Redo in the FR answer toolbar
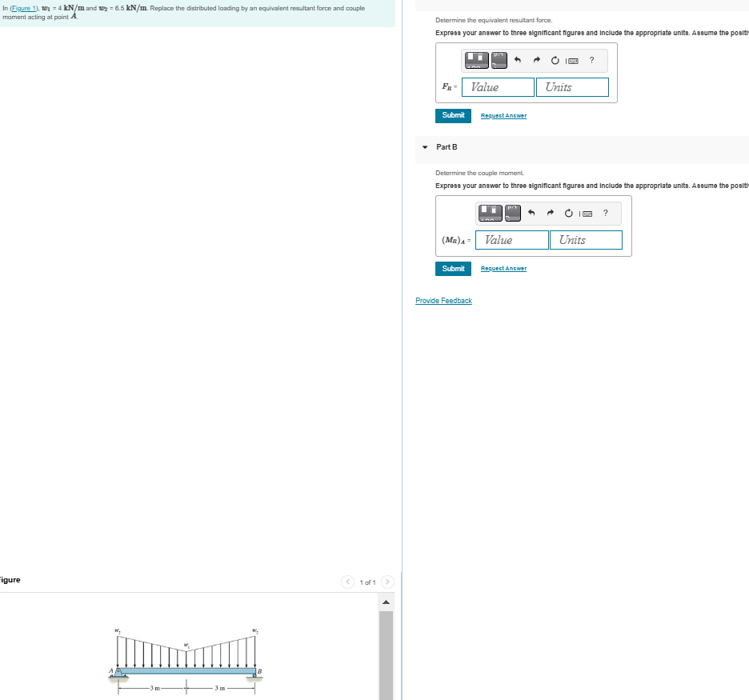Screen dimensions: 749x700 tap(536, 60)
